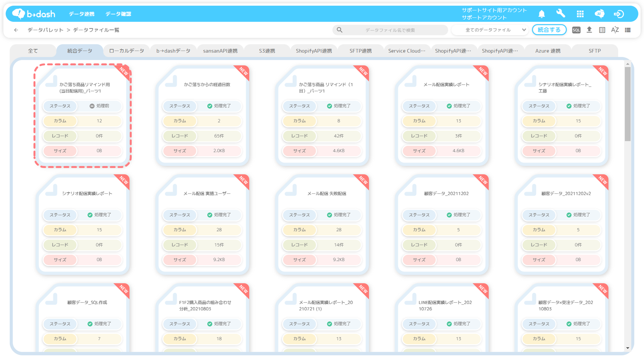The image size is (644, 362).
Task: Click the vertical scrollbar thumb
Action: (628, 104)
